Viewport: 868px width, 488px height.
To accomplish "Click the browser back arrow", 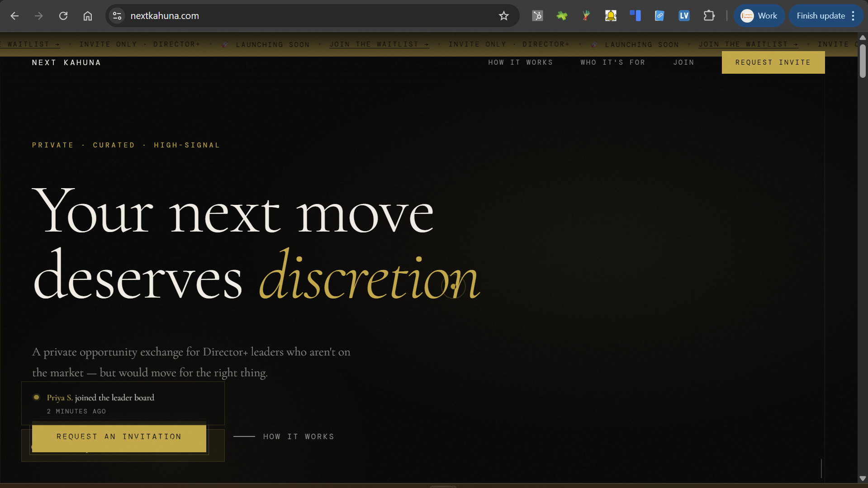I will (x=14, y=16).
